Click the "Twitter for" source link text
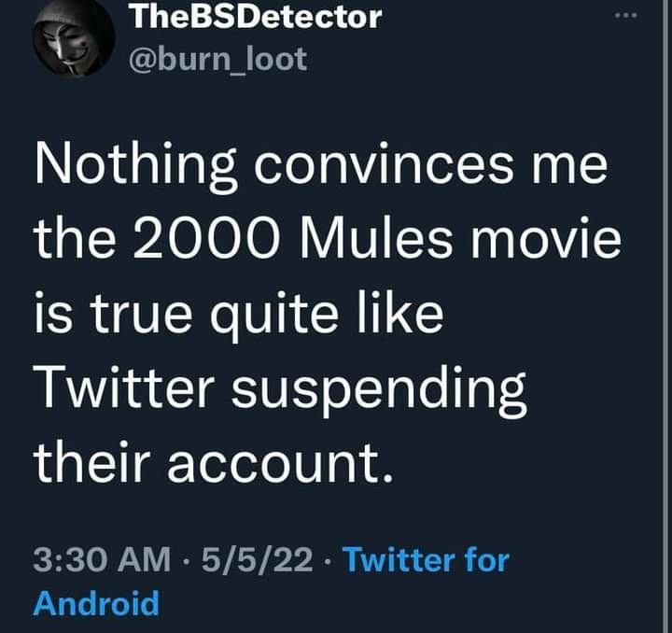Image resolution: width=672 pixels, height=633 pixels. tap(427, 561)
